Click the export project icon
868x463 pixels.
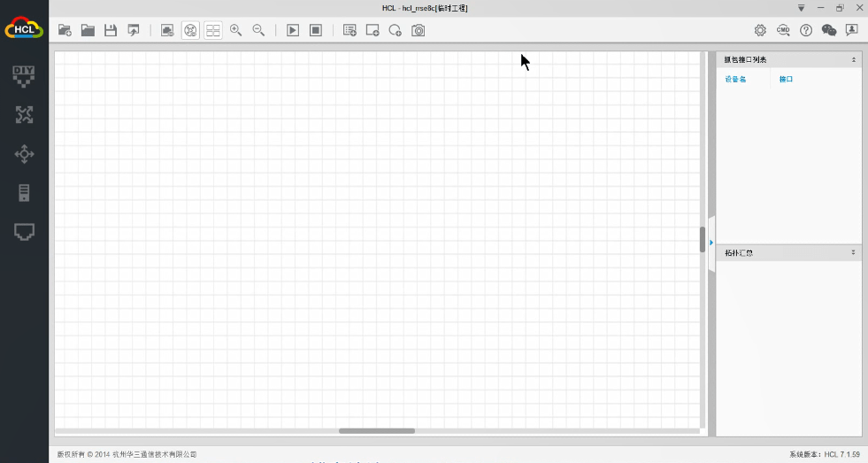point(134,30)
